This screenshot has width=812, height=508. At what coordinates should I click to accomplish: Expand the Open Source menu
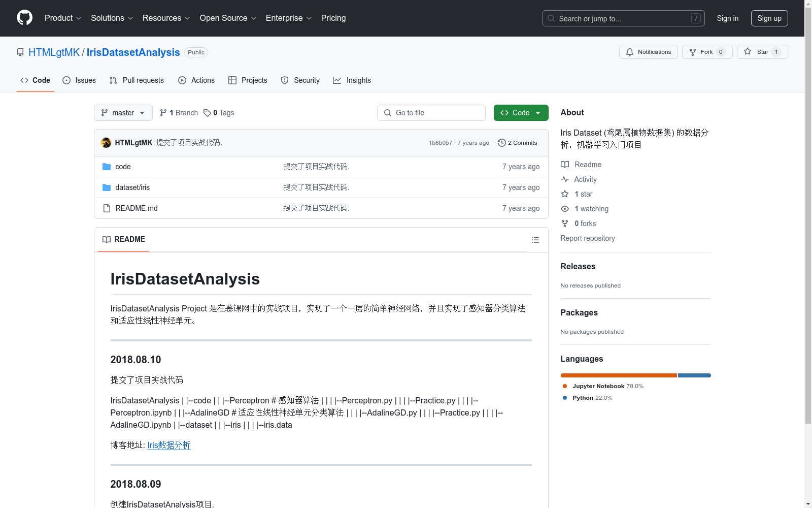tap(228, 18)
